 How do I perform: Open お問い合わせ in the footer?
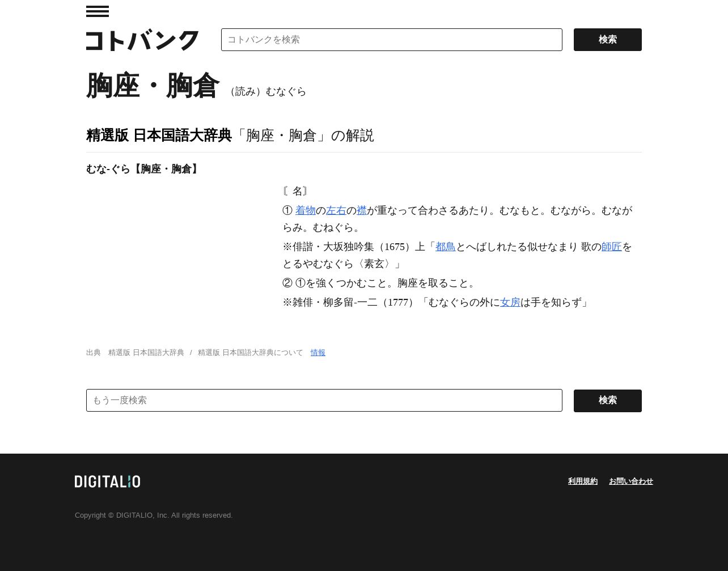coord(631,481)
